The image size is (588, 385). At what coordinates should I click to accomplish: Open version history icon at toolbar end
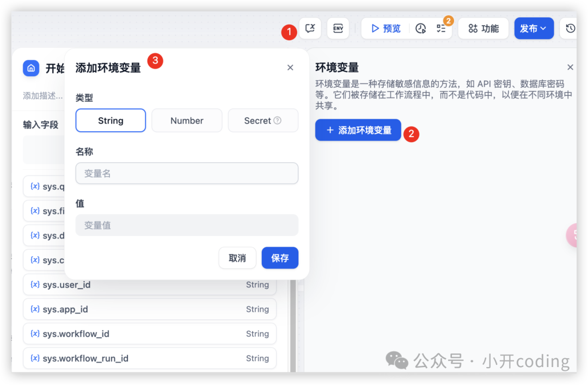[569, 28]
